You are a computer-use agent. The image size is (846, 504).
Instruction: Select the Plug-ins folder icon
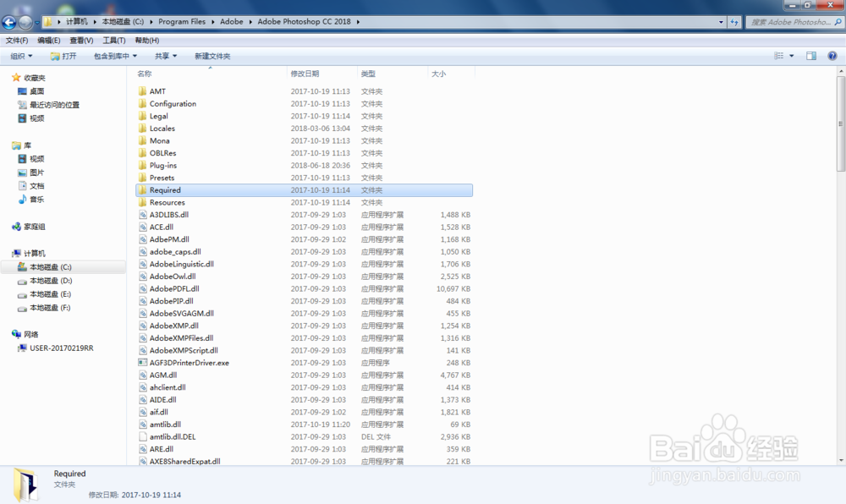(x=142, y=166)
